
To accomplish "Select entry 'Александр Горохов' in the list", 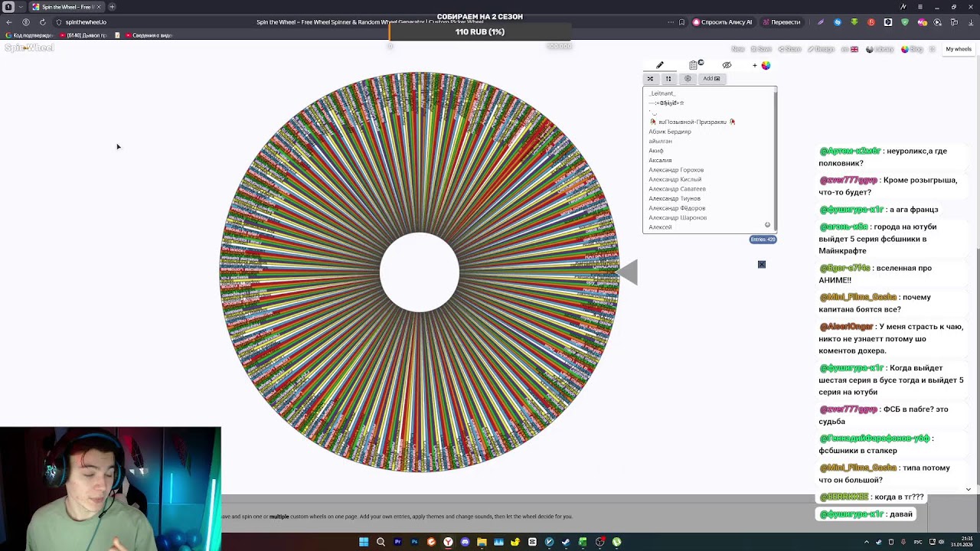I will click(x=676, y=170).
